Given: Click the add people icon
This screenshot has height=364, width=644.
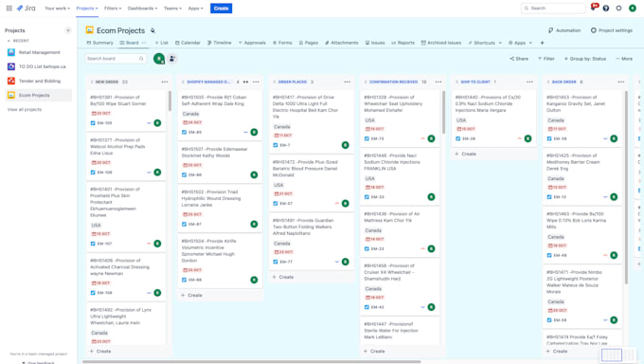Looking at the screenshot, I should (172, 59).
